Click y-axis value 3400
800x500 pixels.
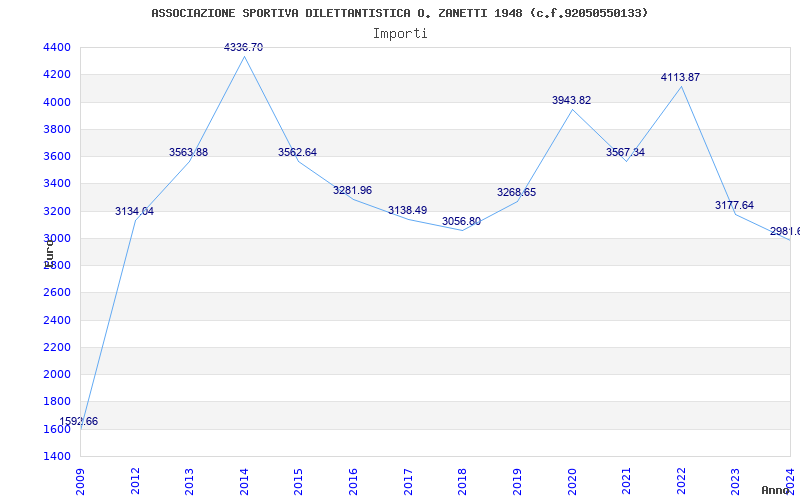[x=57, y=183]
